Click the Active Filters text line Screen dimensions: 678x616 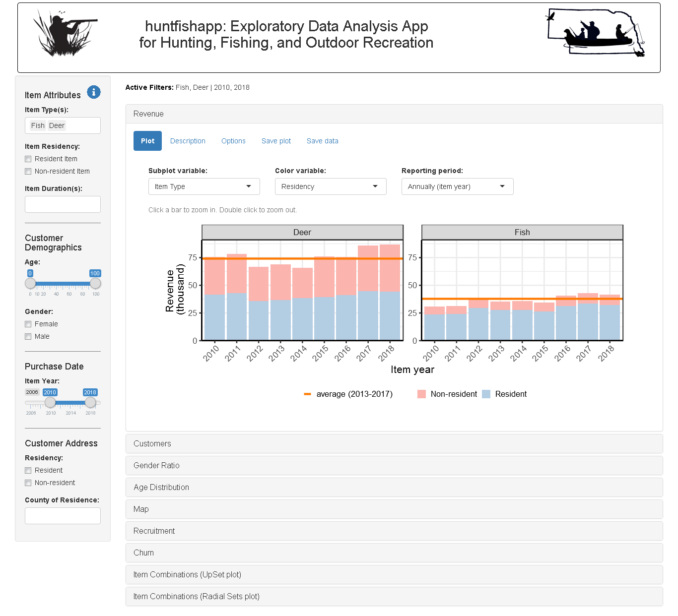click(x=188, y=87)
